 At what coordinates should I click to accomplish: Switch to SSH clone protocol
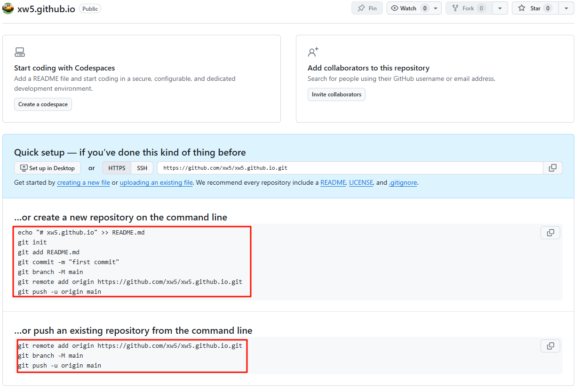click(x=142, y=168)
